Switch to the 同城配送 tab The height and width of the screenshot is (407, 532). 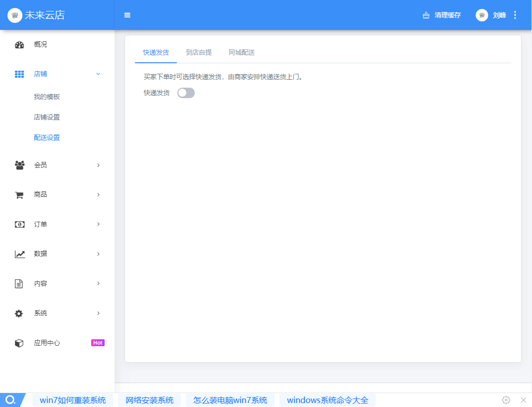pyautogui.click(x=242, y=52)
